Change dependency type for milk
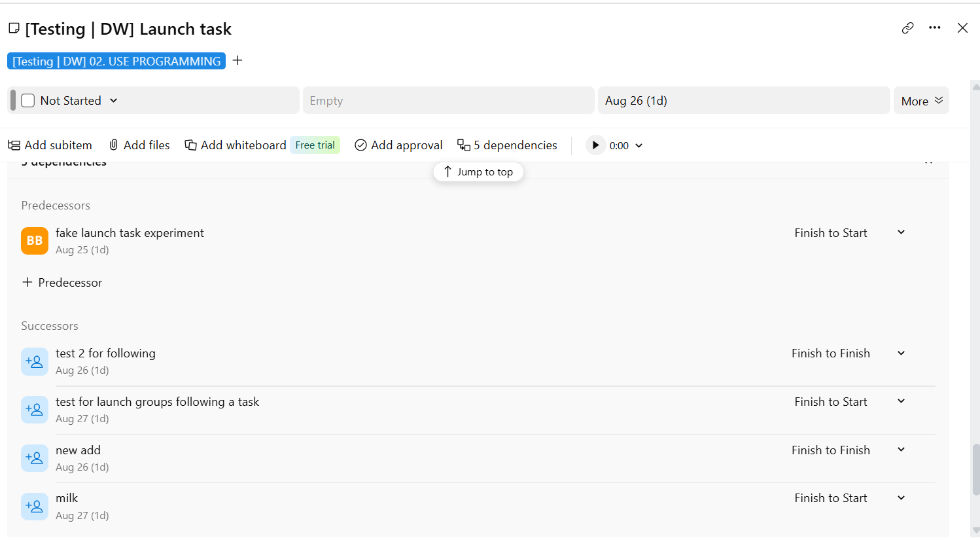This screenshot has width=980, height=540. click(849, 498)
